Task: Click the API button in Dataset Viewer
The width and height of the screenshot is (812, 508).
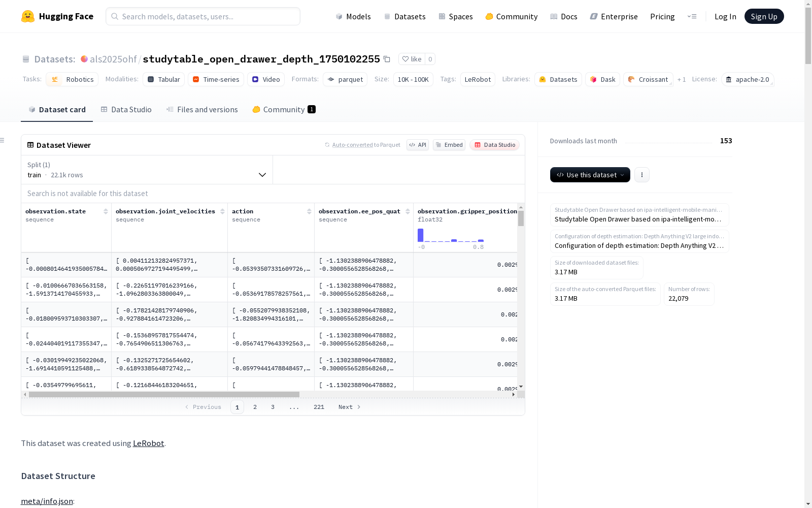Action: [x=418, y=145]
